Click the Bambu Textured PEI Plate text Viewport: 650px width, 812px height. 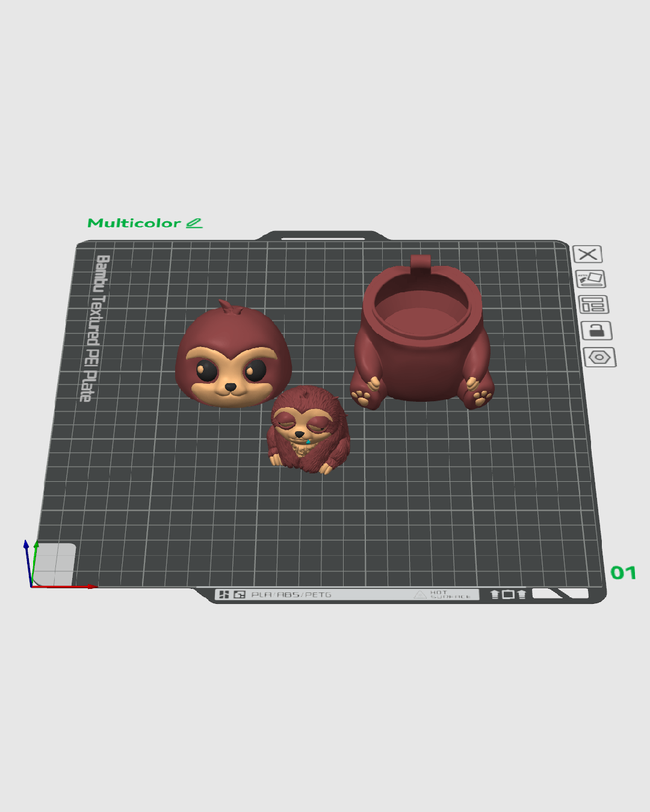[x=94, y=328]
